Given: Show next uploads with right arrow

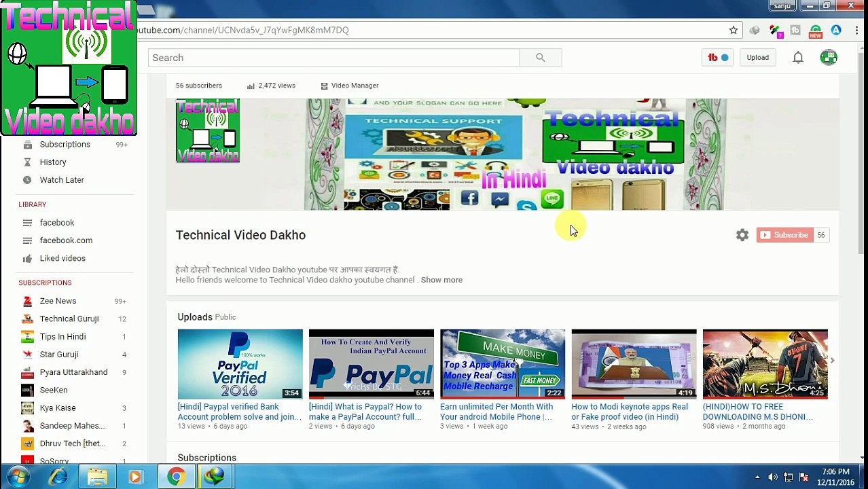Looking at the screenshot, I should (x=833, y=361).
